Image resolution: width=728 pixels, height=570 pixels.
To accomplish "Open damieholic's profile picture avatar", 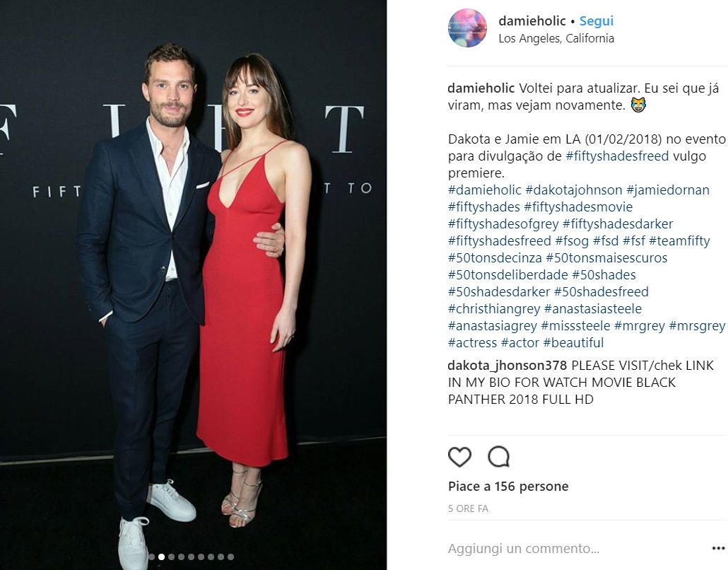I will [467, 28].
